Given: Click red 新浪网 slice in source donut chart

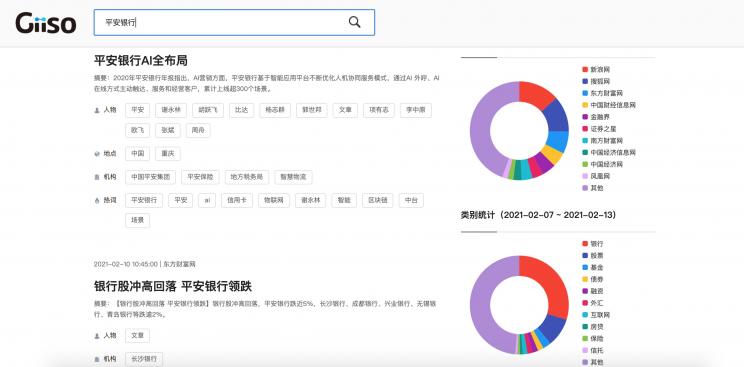Looking at the screenshot, I should tap(536, 95).
